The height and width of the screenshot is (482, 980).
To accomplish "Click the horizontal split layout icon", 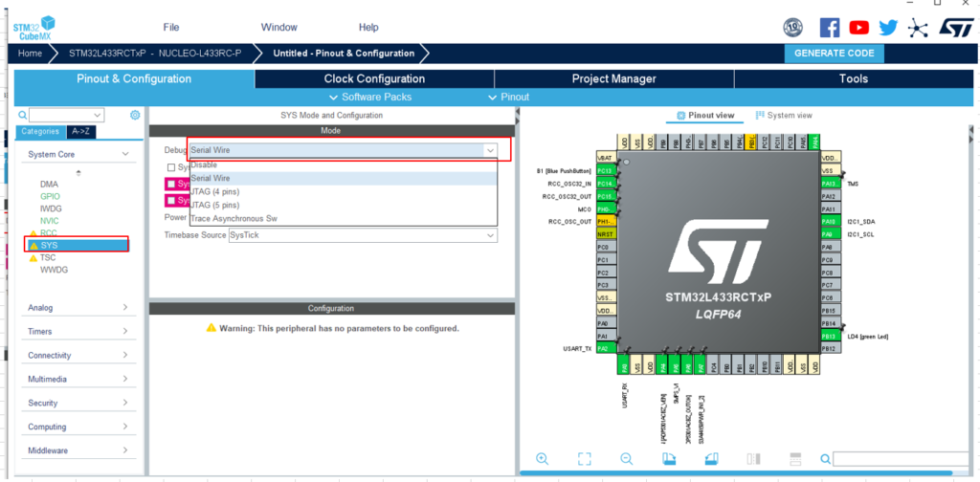I will coord(795,459).
